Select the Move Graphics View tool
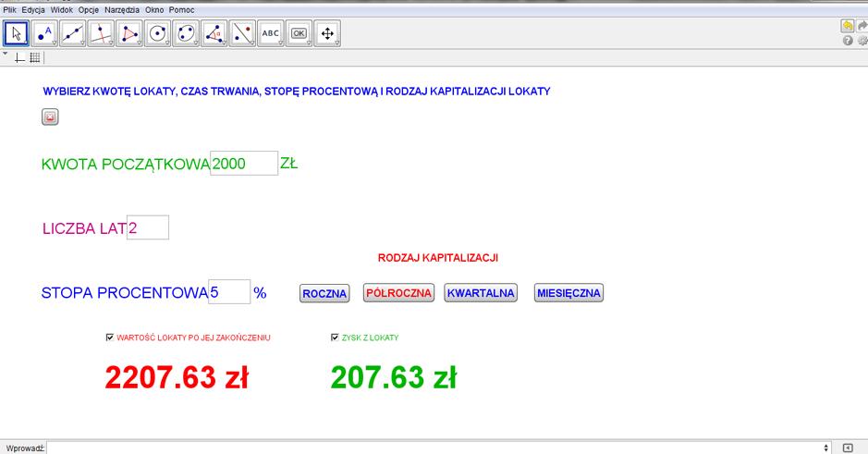The image size is (868, 454). [x=327, y=33]
